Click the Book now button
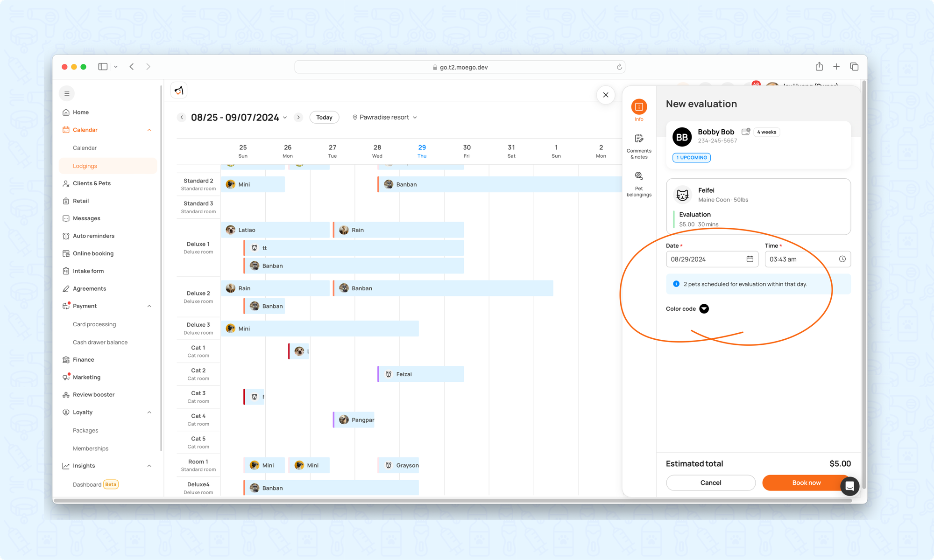This screenshot has height=560, width=934. (806, 483)
